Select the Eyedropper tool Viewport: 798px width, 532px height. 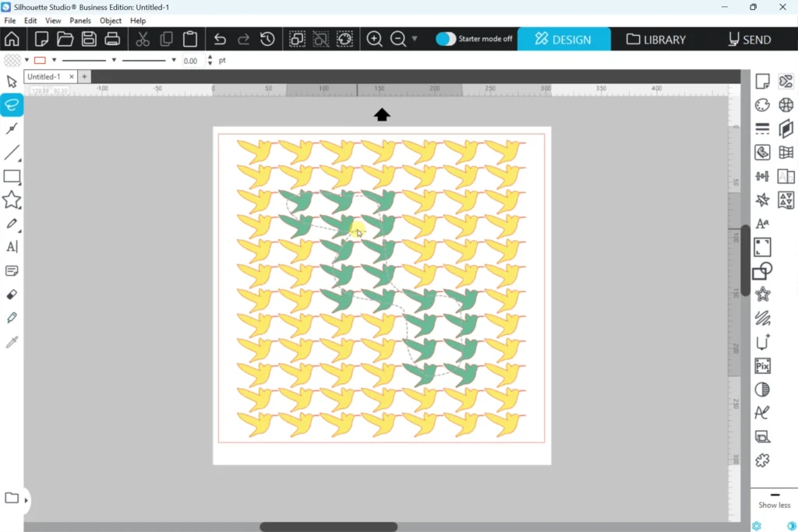coord(12,343)
